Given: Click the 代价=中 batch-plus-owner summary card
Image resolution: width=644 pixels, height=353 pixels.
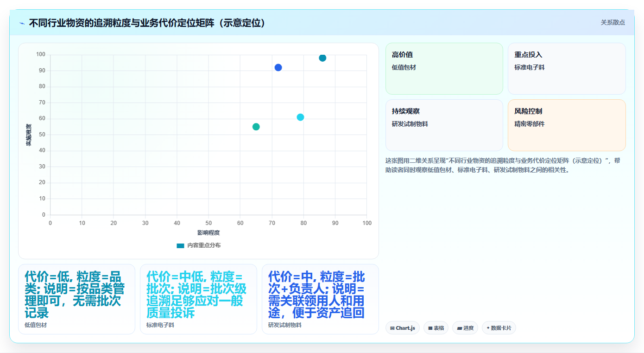Looking at the screenshot, I should pos(320,299).
